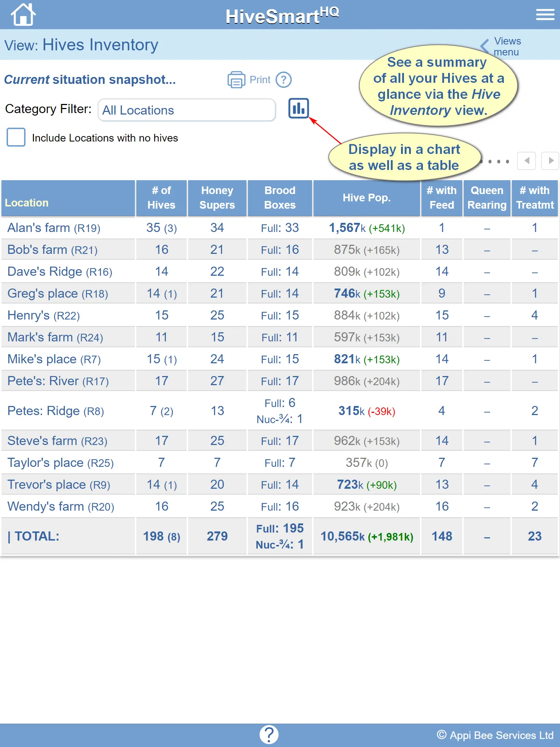Sort by # with Treatmt column header
560x747 pixels.
pyautogui.click(x=535, y=198)
